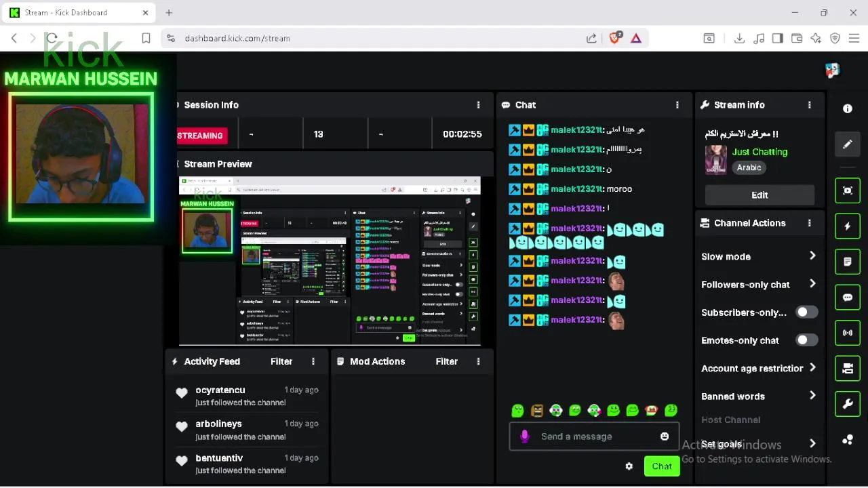Screen dimensions: 868x488
Task: Enable the Emotes-only chat toggle
Action: (x=807, y=340)
